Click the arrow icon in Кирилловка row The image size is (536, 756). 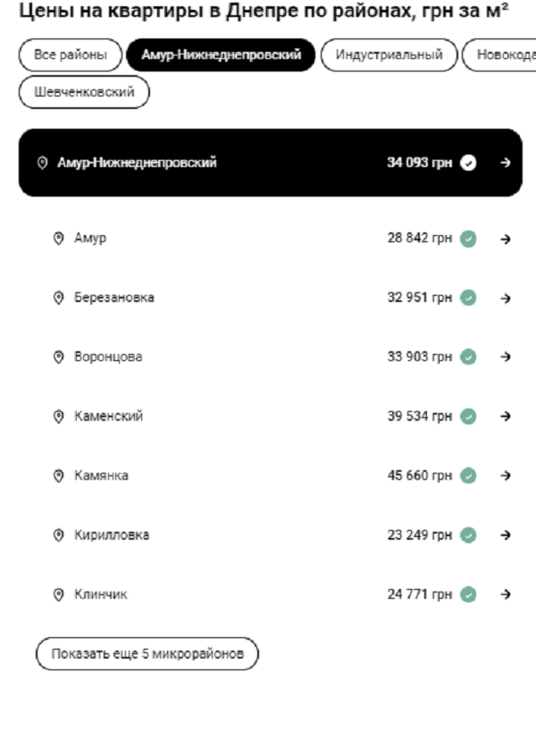click(506, 535)
